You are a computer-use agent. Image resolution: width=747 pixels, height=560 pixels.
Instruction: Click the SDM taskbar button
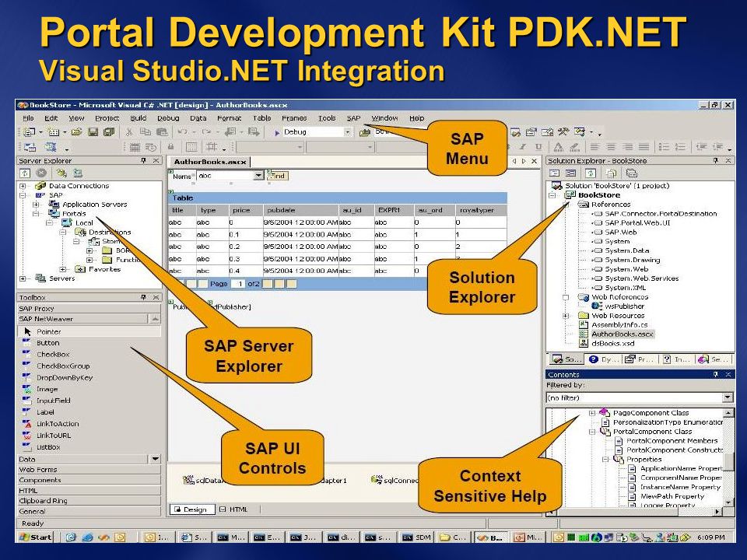click(x=417, y=537)
